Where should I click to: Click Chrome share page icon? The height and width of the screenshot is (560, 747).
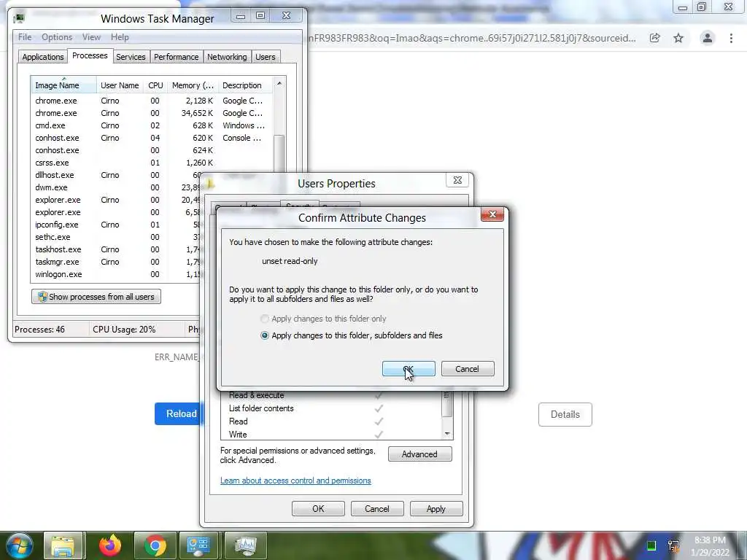[x=655, y=38]
